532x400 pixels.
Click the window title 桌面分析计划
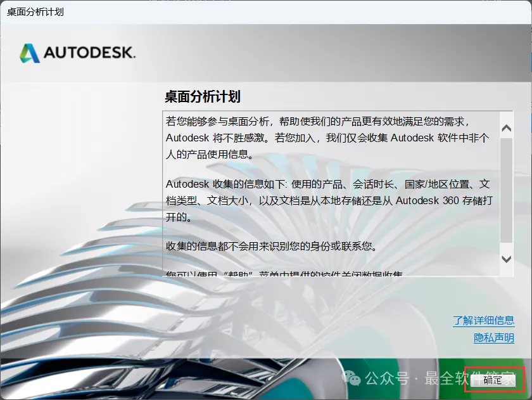click(x=35, y=12)
